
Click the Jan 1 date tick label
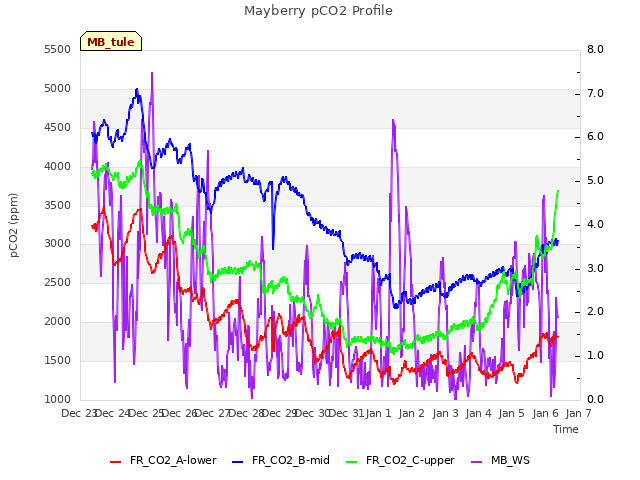(378, 413)
